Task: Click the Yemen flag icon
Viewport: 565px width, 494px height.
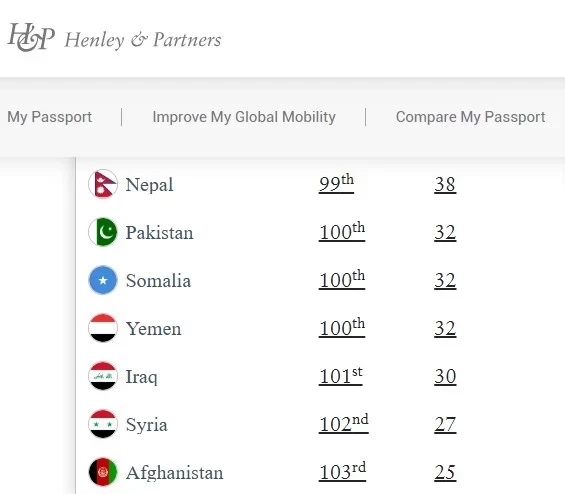Action: coord(103,328)
